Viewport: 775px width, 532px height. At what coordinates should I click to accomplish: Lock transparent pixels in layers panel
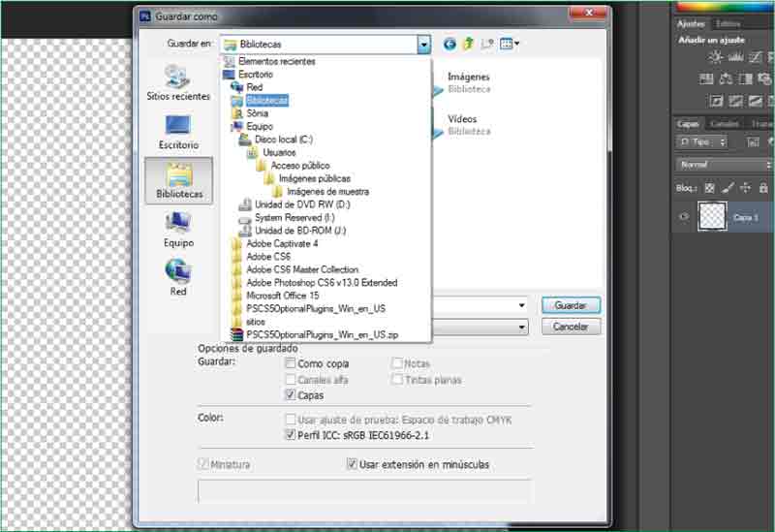point(709,188)
